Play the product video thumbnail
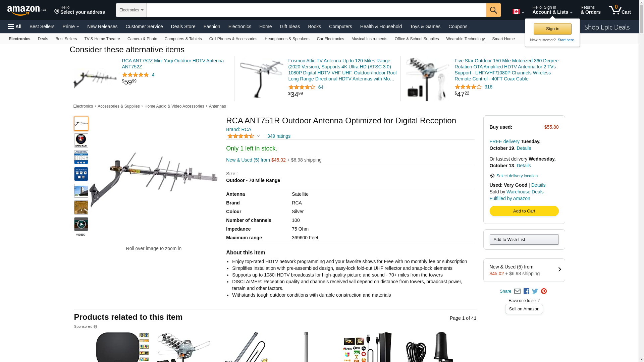The height and width of the screenshot is (362, 644). coord(81,224)
